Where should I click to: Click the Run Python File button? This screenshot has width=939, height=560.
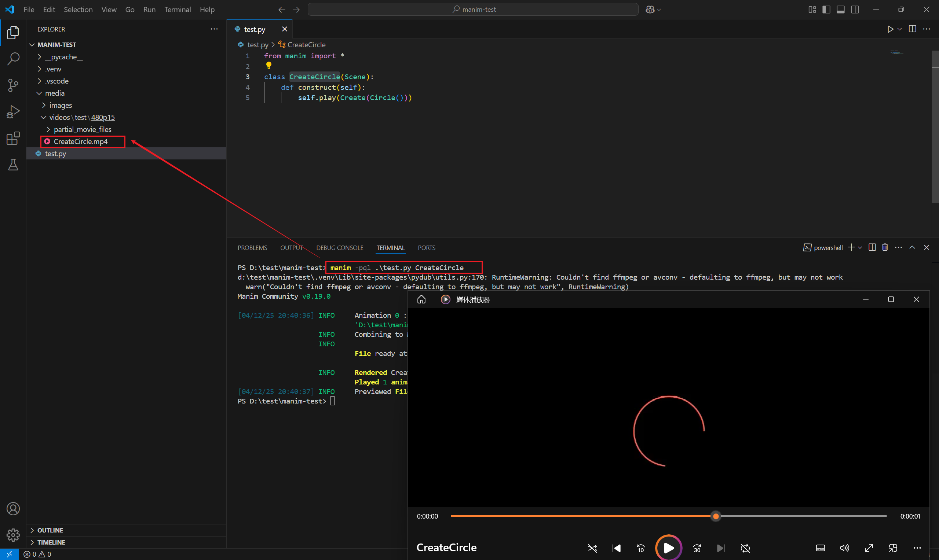point(890,29)
